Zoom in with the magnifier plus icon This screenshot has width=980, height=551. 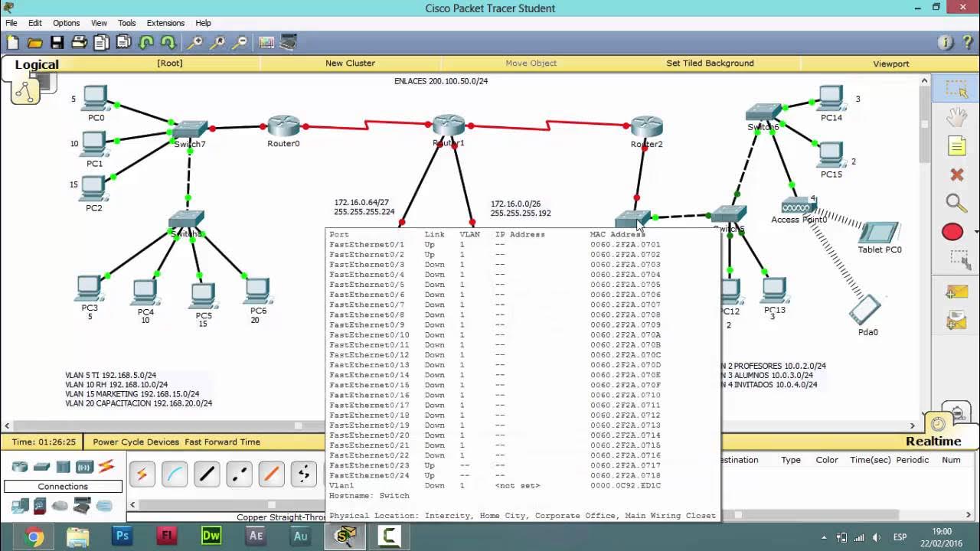click(195, 43)
